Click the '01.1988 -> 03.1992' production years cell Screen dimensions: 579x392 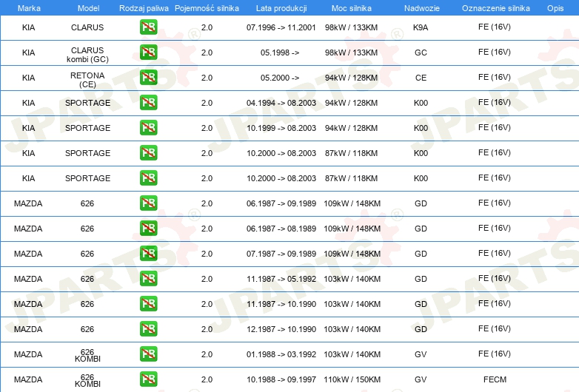[281, 354]
